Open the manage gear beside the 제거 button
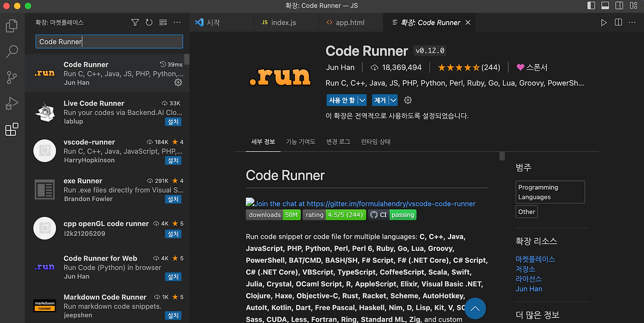The image size is (644, 323). point(408,100)
